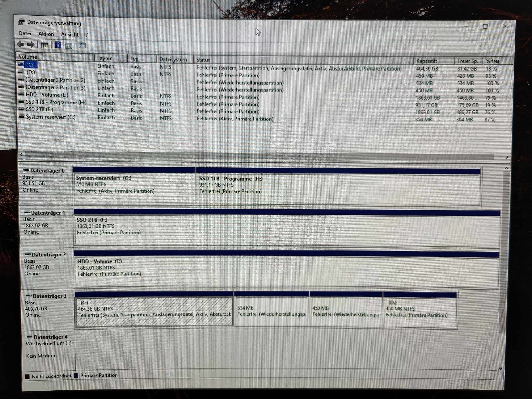This screenshot has height=399, width=532.
Task: Click the blue Help question mark icon
Action: pos(58,45)
